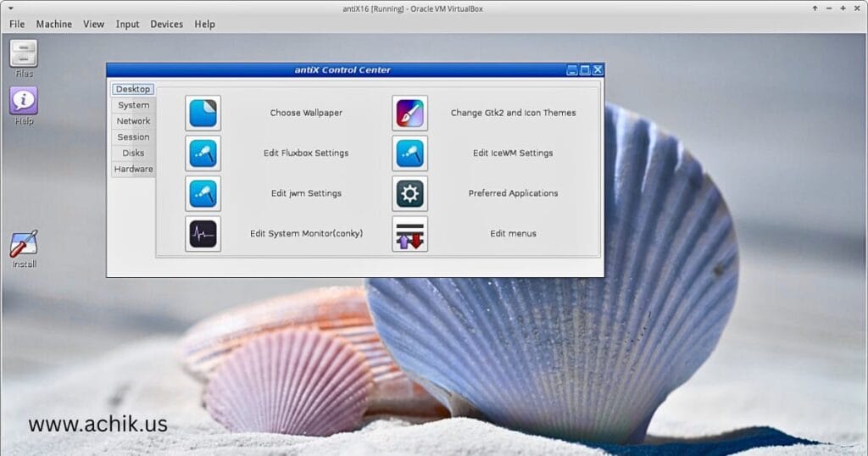This screenshot has width=868, height=456.
Task: Open the VirtualBox File menu
Action: 17,25
